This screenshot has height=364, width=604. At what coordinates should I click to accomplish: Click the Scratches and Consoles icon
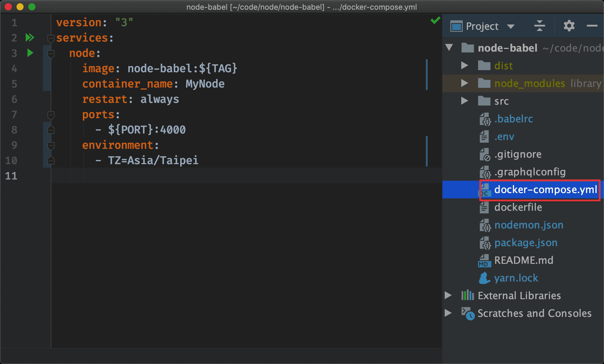tap(468, 313)
